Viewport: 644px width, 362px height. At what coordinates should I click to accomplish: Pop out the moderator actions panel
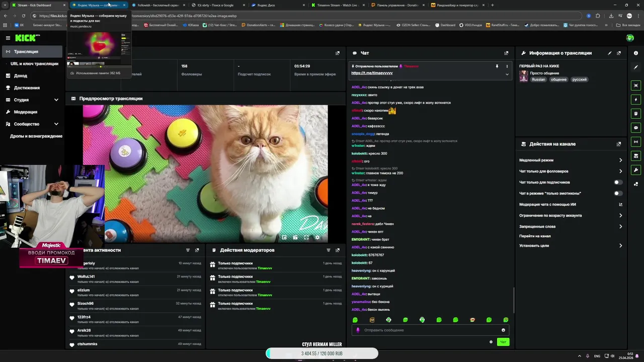(338, 250)
